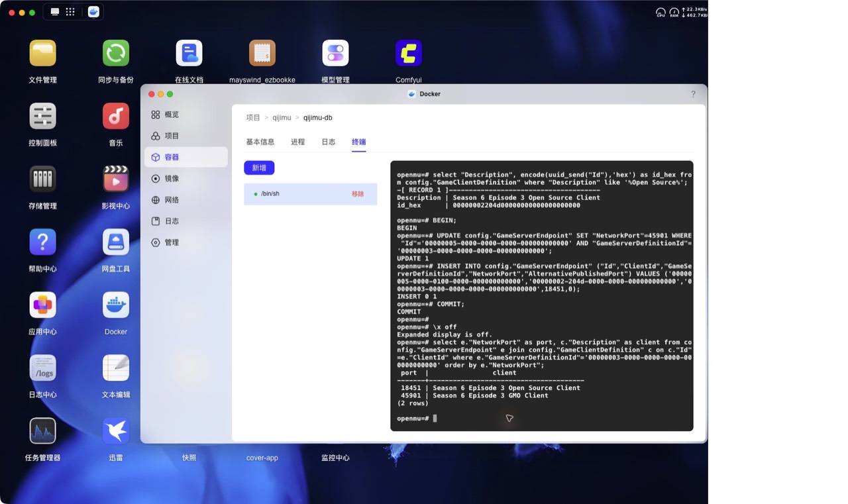Switch to the 基本信息 basic info tab
The image size is (848, 504).
pos(260,142)
